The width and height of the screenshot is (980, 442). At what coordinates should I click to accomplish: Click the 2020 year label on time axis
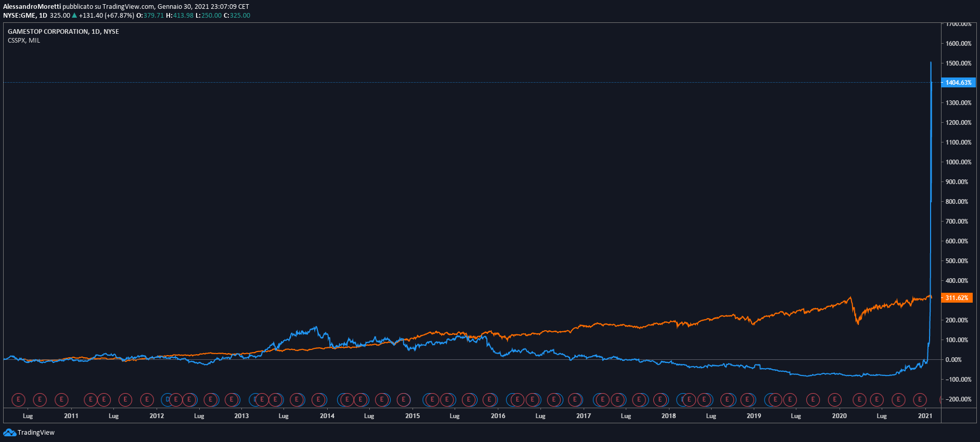[839, 416]
